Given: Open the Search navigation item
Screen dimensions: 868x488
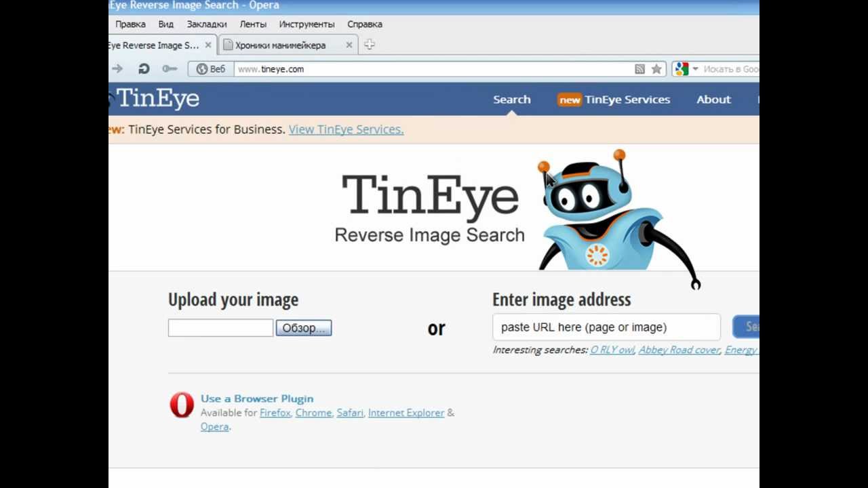Looking at the screenshot, I should coord(512,100).
